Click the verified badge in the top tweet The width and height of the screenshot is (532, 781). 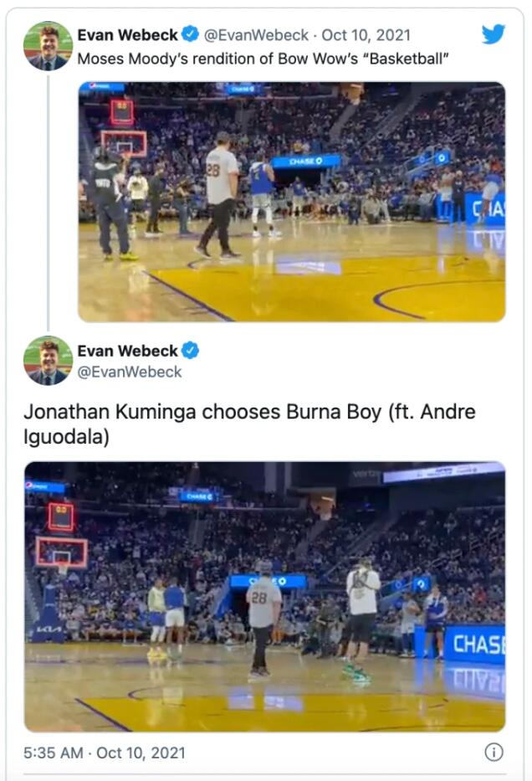(190, 34)
